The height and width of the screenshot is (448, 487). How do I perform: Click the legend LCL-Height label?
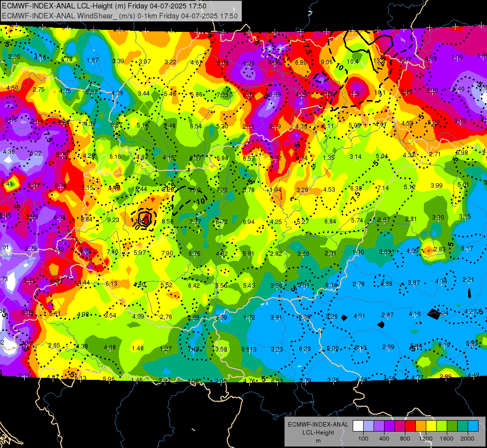pyautogui.click(x=318, y=433)
